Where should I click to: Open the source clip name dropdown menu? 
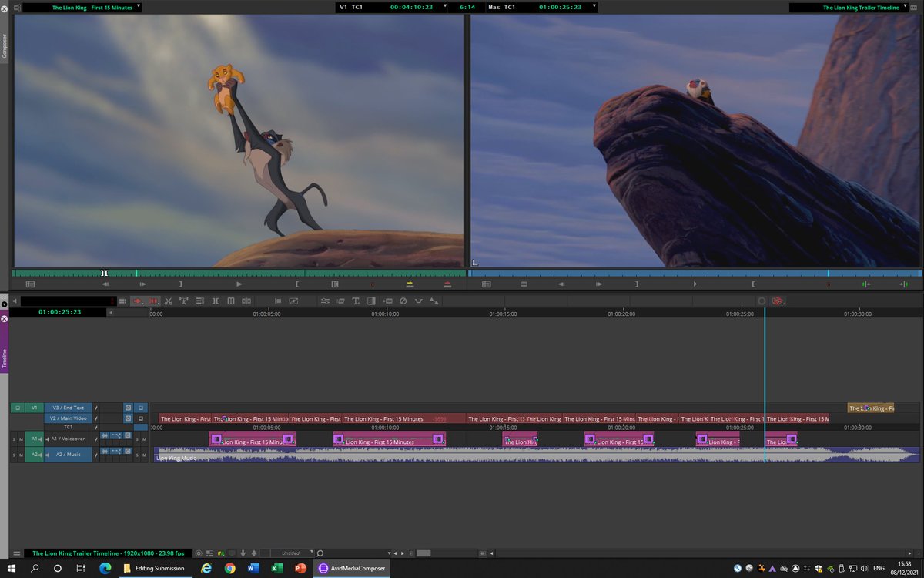coord(137,7)
